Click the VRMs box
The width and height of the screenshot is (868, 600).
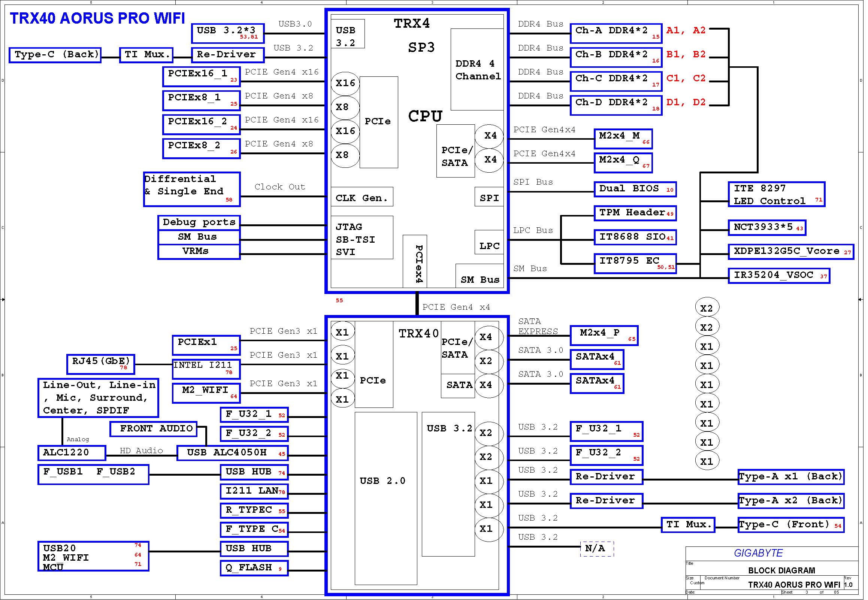(x=199, y=252)
